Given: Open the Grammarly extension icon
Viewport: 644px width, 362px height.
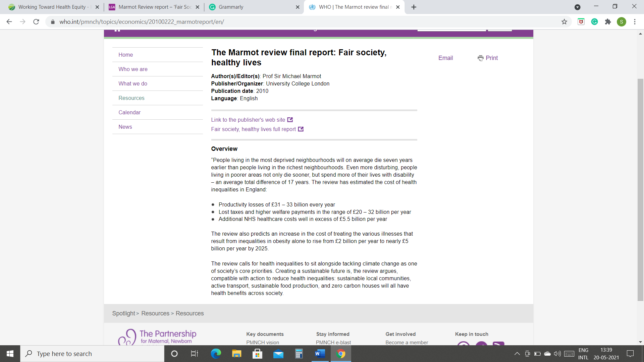Looking at the screenshot, I should tap(594, 22).
